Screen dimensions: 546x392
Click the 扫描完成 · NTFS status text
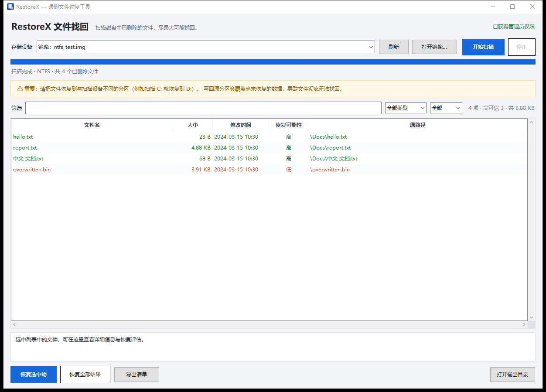point(55,72)
